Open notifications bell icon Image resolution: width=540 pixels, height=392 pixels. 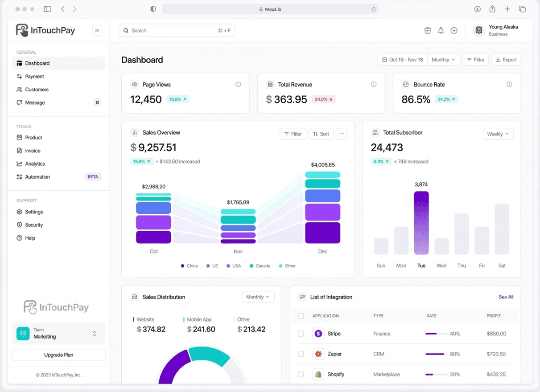[x=441, y=30]
